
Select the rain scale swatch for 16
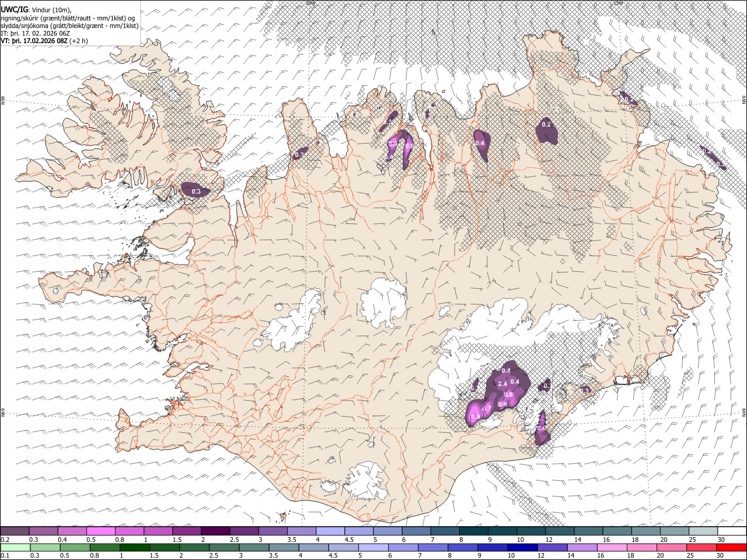coord(613,548)
